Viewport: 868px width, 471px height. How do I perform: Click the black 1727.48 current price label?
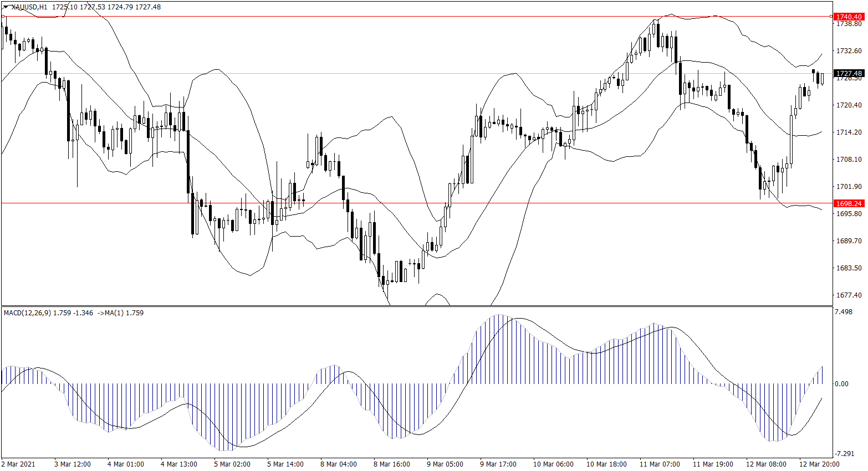click(849, 74)
